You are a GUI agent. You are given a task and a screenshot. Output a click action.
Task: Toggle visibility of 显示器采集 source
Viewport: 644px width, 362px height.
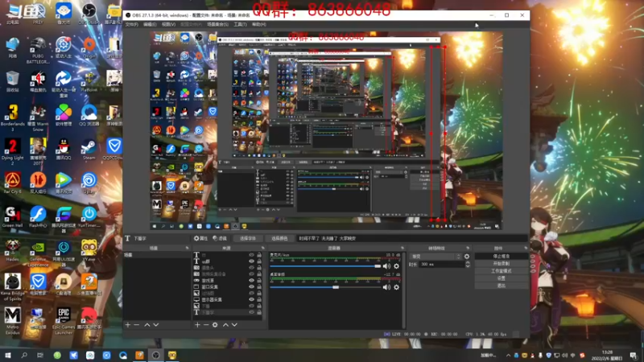[251, 299]
